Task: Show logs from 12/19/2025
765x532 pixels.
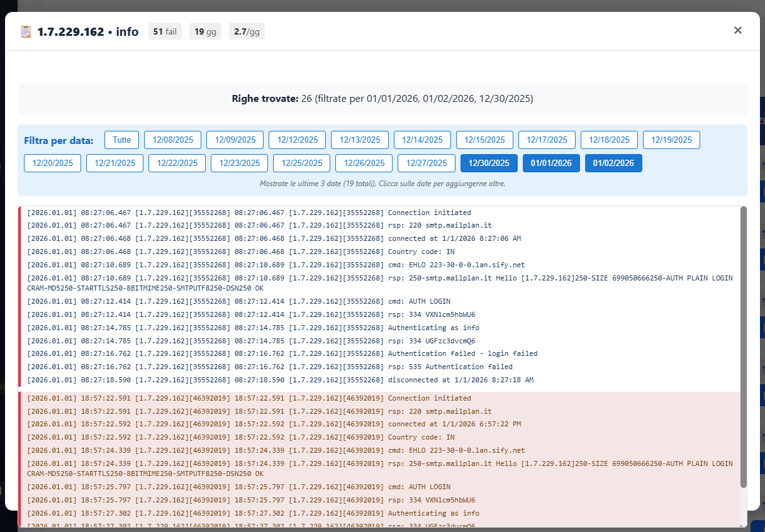Action: click(671, 140)
